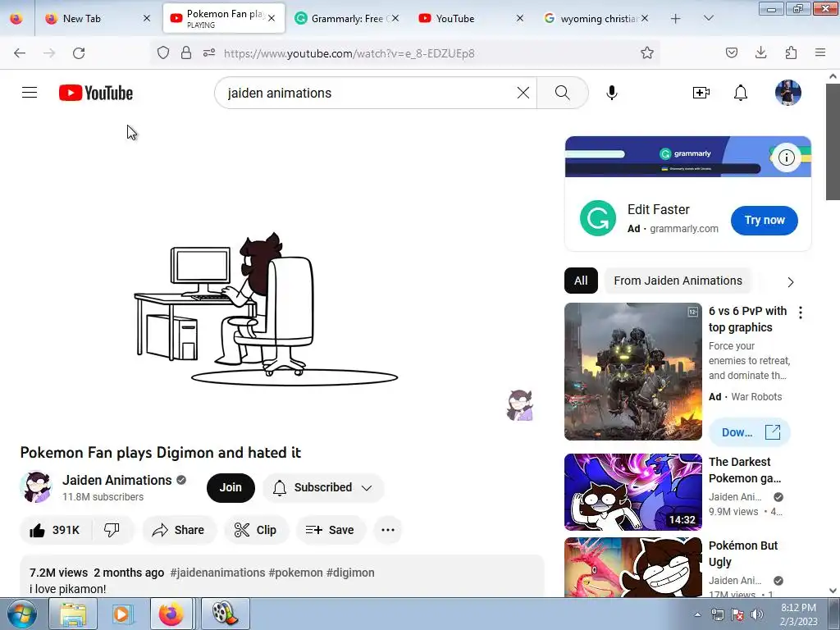This screenshot has width=840, height=630.
Task: Save video to a playlist
Action: coord(330,530)
